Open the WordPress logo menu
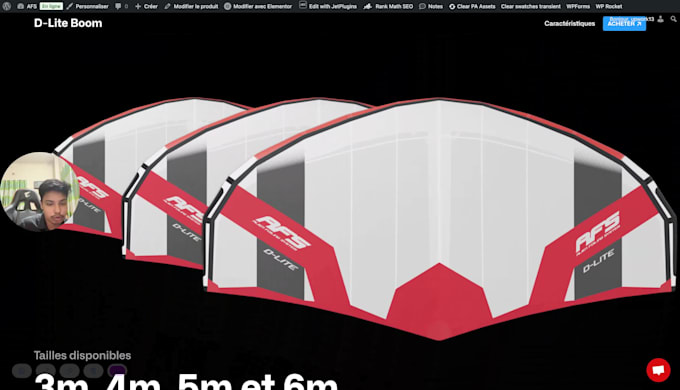Viewport: 680px width, 390px height. 7,7
